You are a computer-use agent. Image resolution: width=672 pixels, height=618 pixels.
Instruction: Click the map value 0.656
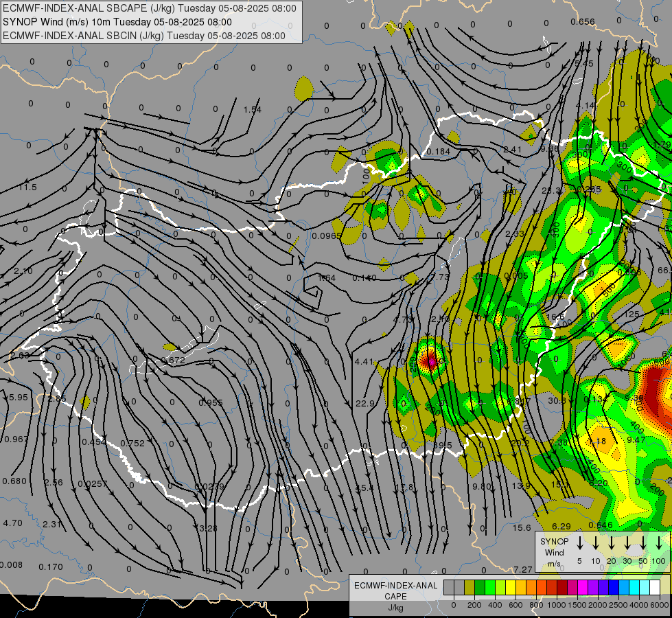(x=583, y=21)
